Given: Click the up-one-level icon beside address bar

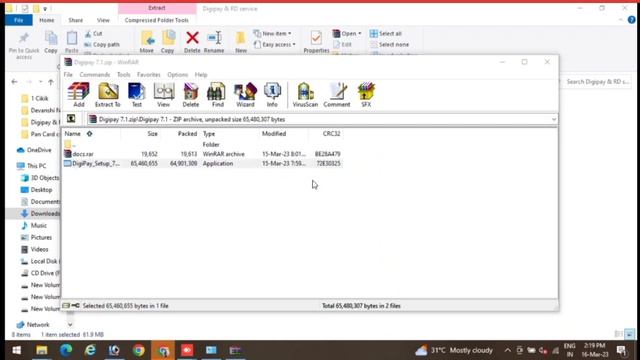Looking at the screenshot, I should (x=71, y=119).
